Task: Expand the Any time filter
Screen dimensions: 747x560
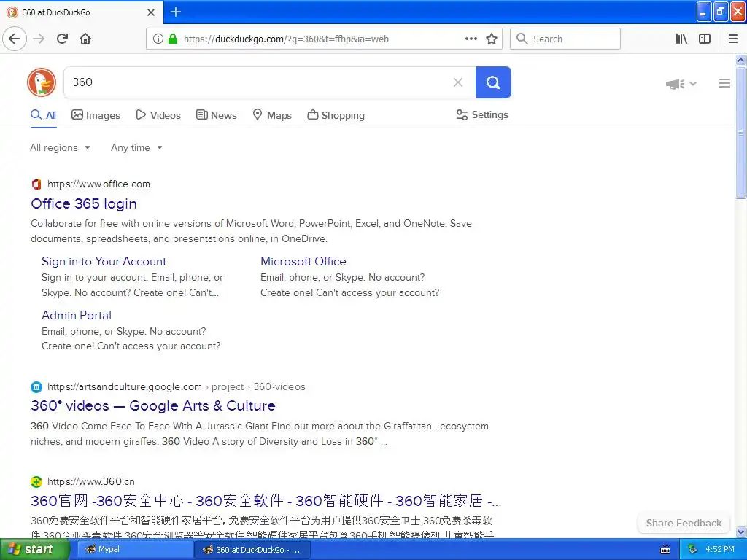Action: click(136, 147)
